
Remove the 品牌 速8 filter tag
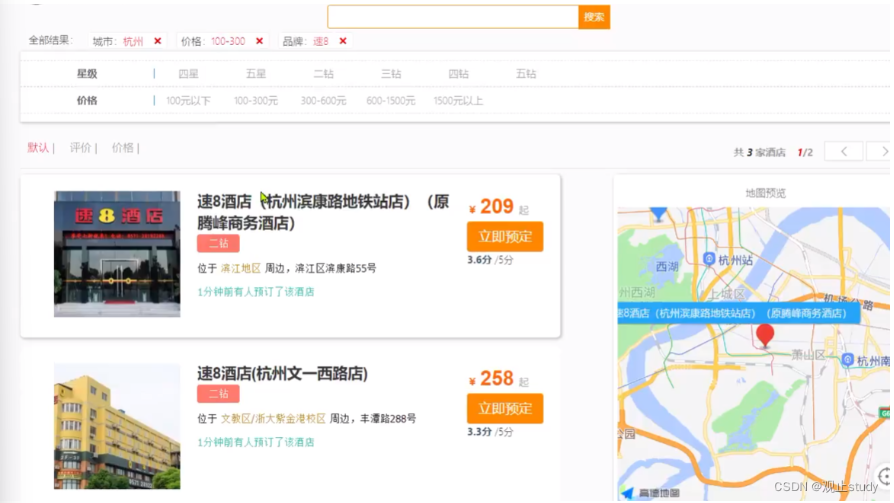coord(343,41)
